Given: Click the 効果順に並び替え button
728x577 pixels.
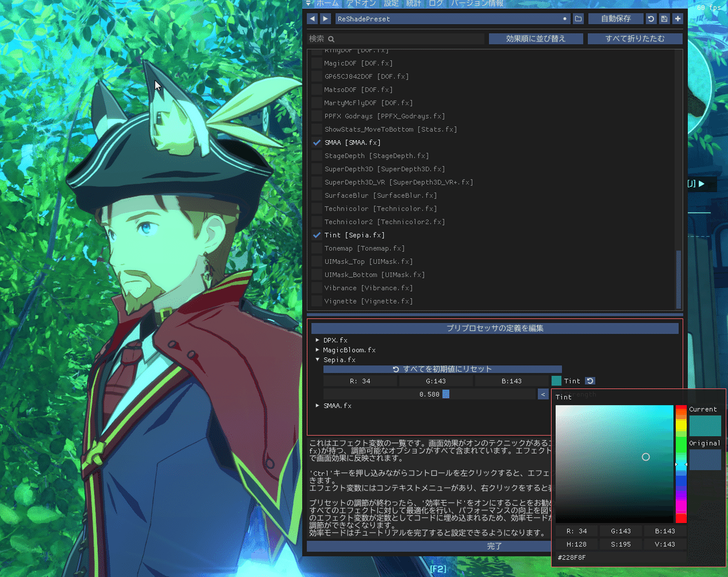Looking at the screenshot, I should 536,39.
